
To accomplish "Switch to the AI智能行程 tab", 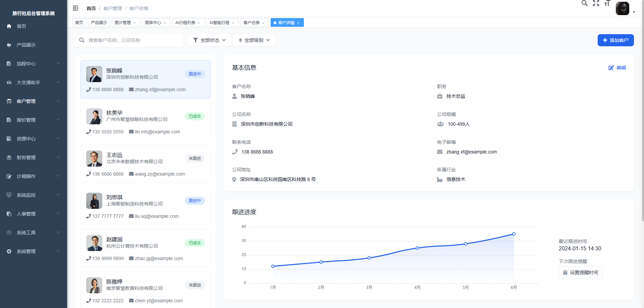I will point(220,22).
